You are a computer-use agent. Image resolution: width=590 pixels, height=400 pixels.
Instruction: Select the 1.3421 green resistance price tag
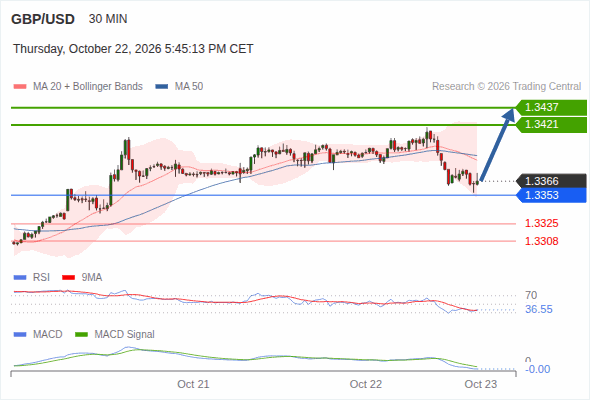(552, 125)
